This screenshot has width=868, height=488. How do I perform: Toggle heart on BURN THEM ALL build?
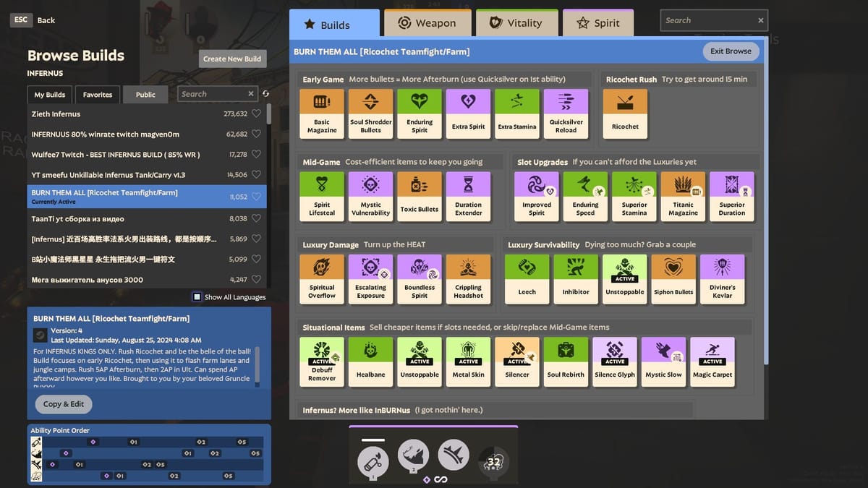tap(256, 197)
